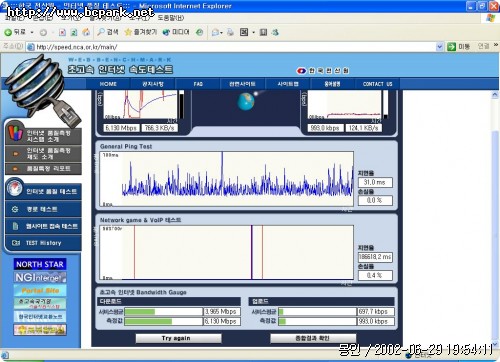The height and width of the screenshot is (362, 500).
Task: Open the HOME navigation tab
Action: point(108,84)
